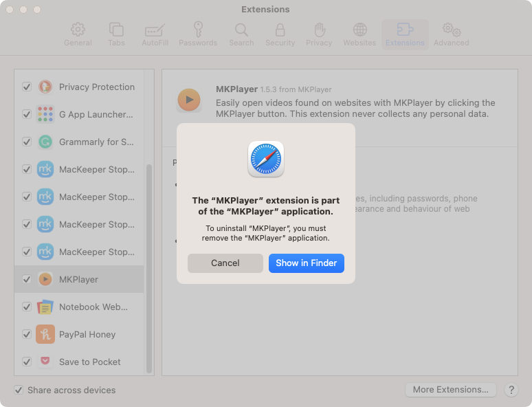Image resolution: width=532 pixels, height=407 pixels.
Task: Select the second MacKeeper Stop icon
Action: pos(45,197)
